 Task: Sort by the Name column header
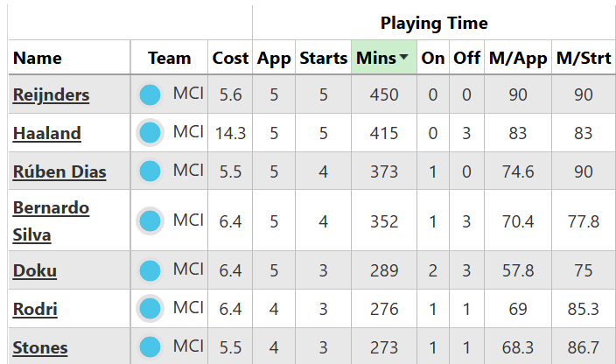(38, 59)
